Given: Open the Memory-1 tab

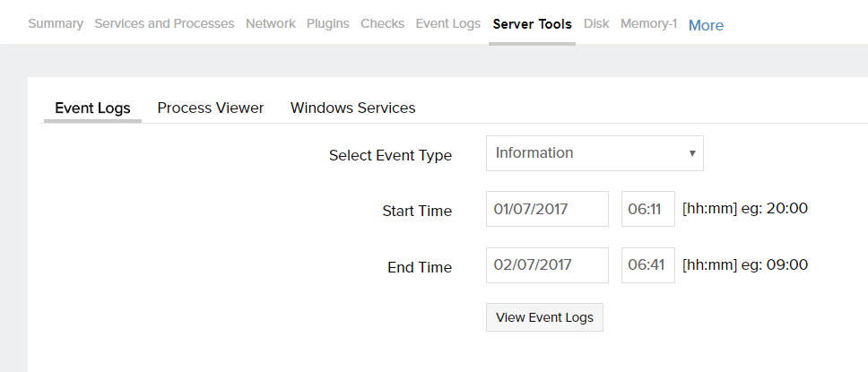Looking at the screenshot, I should tap(648, 24).
